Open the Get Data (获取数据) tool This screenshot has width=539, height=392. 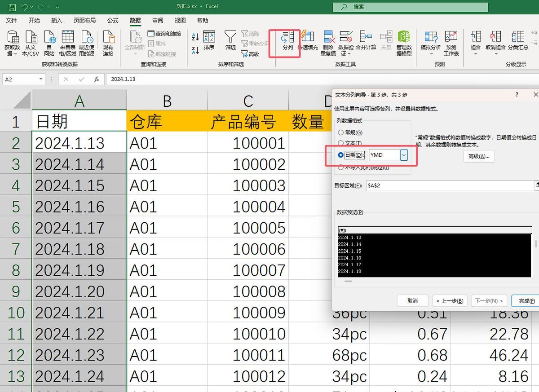click(x=12, y=44)
